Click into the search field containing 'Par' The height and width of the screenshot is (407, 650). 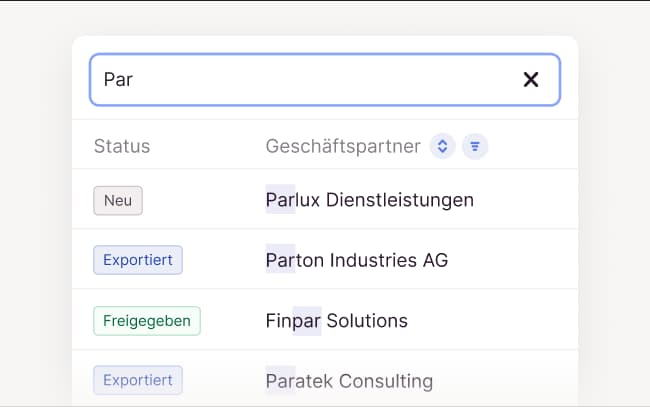[x=300, y=80]
